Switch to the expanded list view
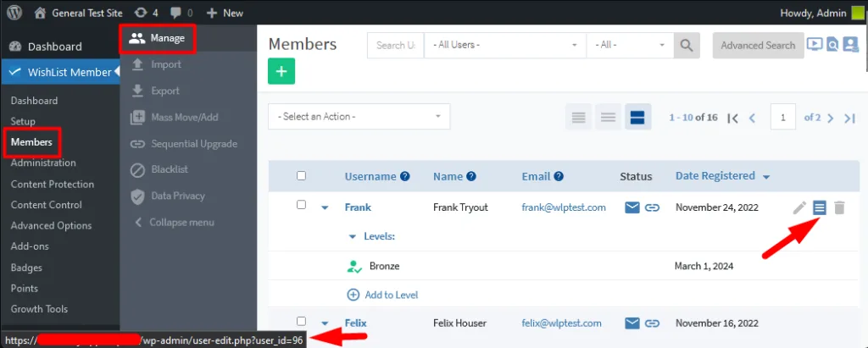Viewport: 868px width, 348px height. coord(637,118)
